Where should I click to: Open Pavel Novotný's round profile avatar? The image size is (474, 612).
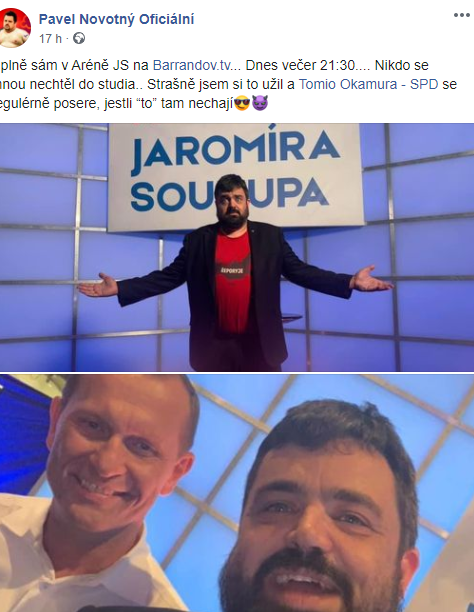coord(13,28)
